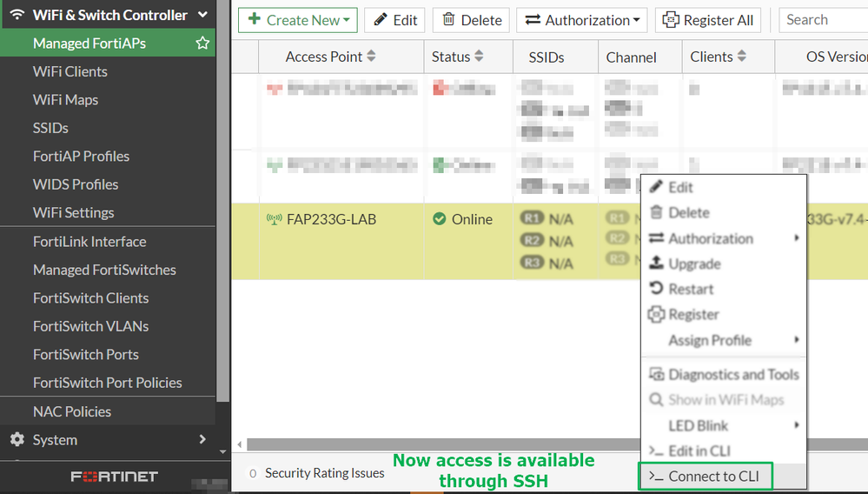Click sidebar vertical scrollbar
The image size is (868, 494).
222,199
